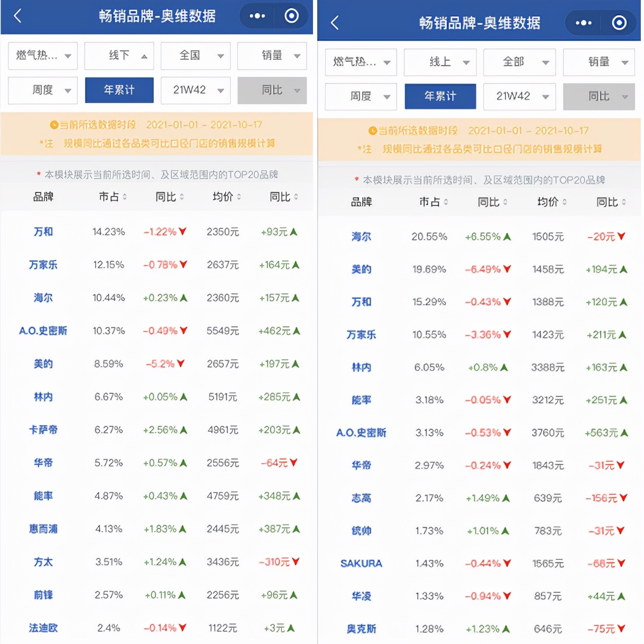Select 年累计 button in right panel
The width and height of the screenshot is (644, 644).
coord(440,97)
